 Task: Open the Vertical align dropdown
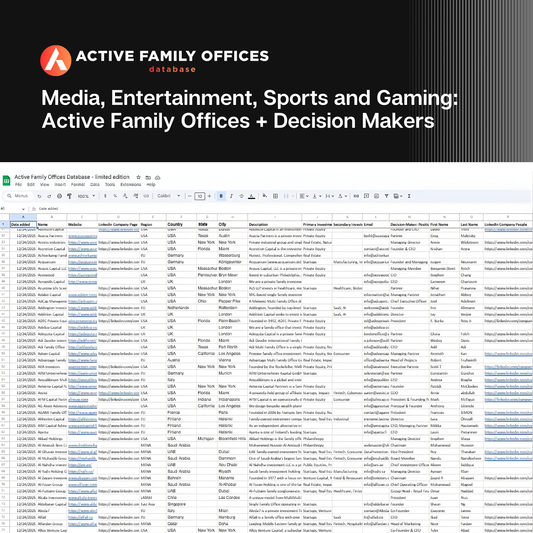click(x=317, y=196)
